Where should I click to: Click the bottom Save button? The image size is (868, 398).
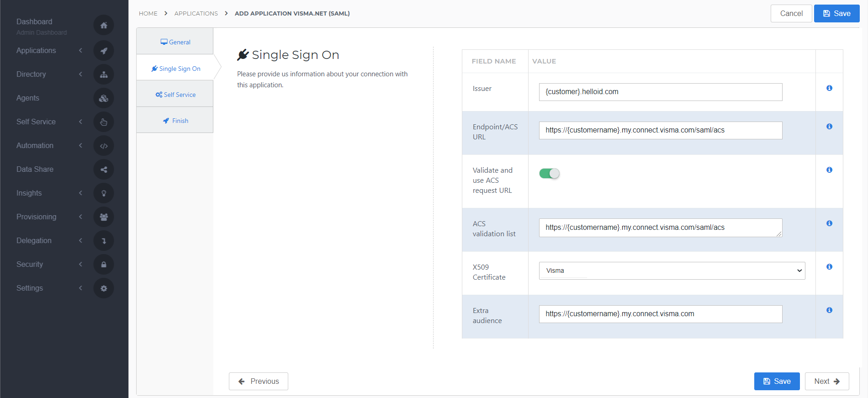click(x=777, y=381)
